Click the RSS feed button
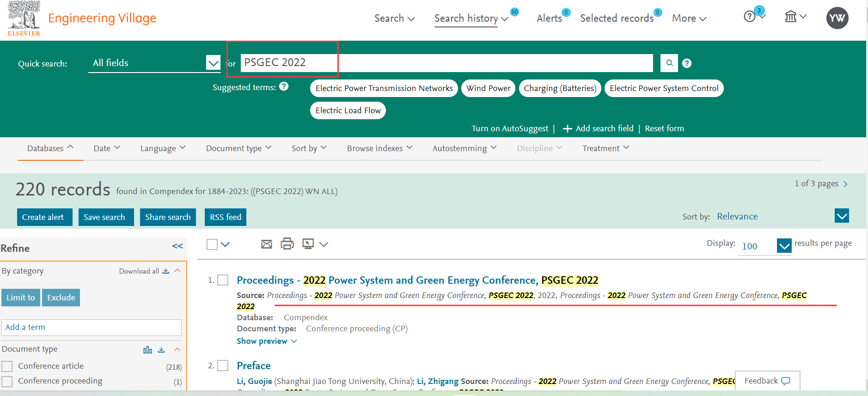The width and height of the screenshot is (868, 396). 226,217
